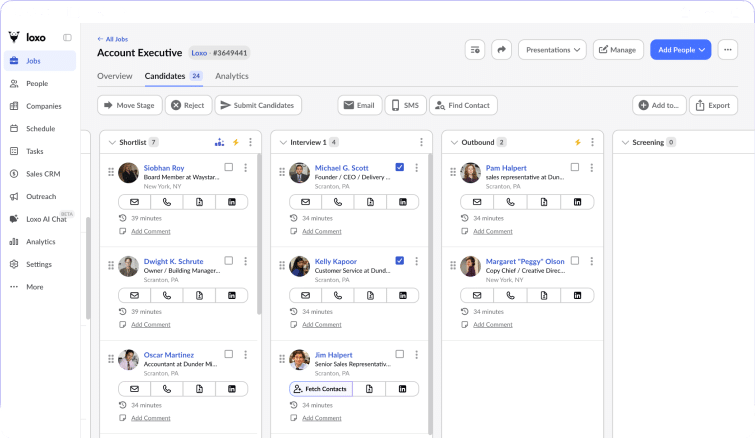Switch to the Analytics tab

click(x=232, y=76)
